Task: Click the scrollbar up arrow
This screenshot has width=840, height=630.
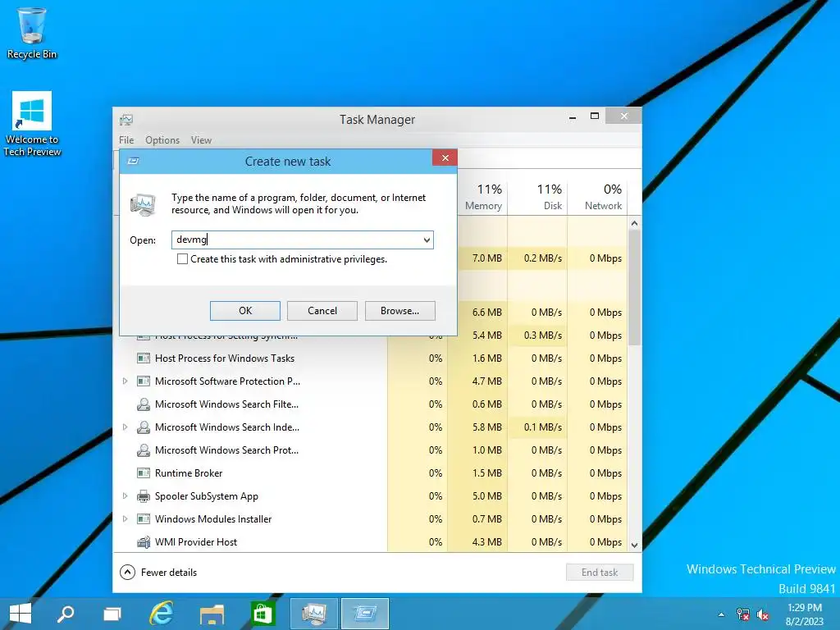Action: pos(634,223)
